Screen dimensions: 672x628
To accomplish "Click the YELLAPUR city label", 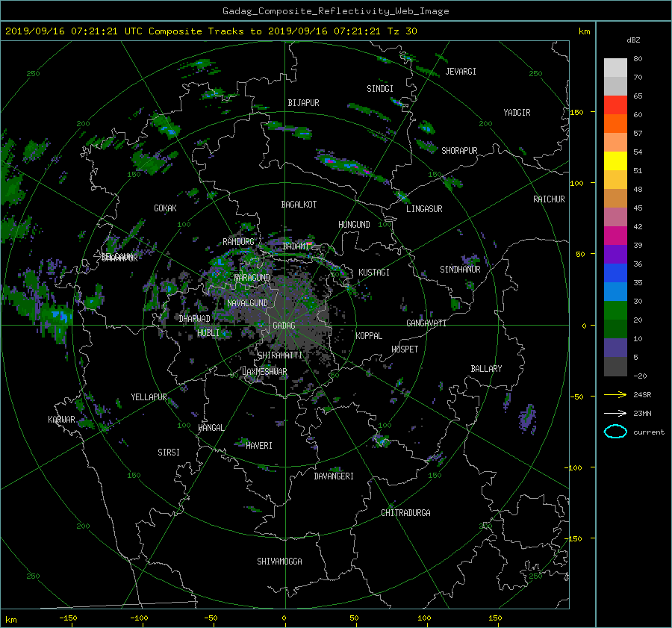I will click(x=149, y=397).
